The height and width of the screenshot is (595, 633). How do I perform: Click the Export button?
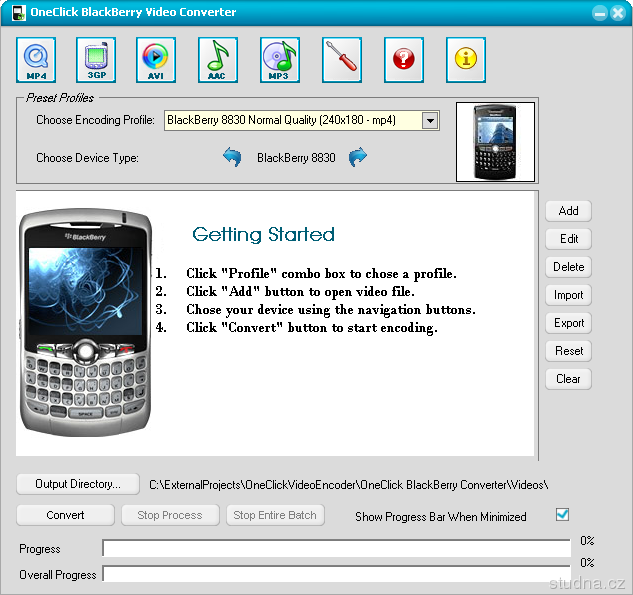coord(568,323)
